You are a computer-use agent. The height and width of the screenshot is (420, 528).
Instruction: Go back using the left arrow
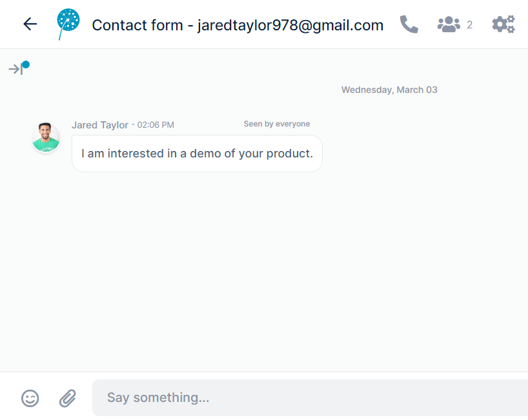point(30,25)
